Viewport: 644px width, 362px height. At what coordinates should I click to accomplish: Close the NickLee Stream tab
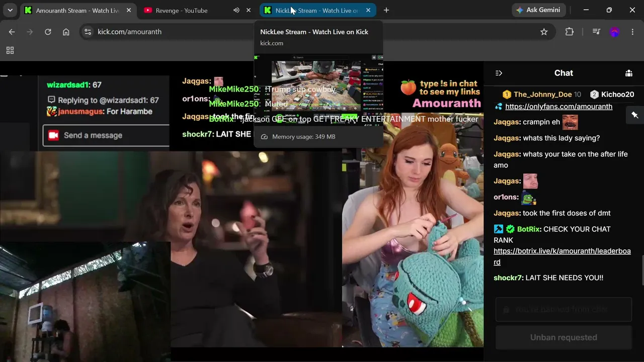[368, 10]
